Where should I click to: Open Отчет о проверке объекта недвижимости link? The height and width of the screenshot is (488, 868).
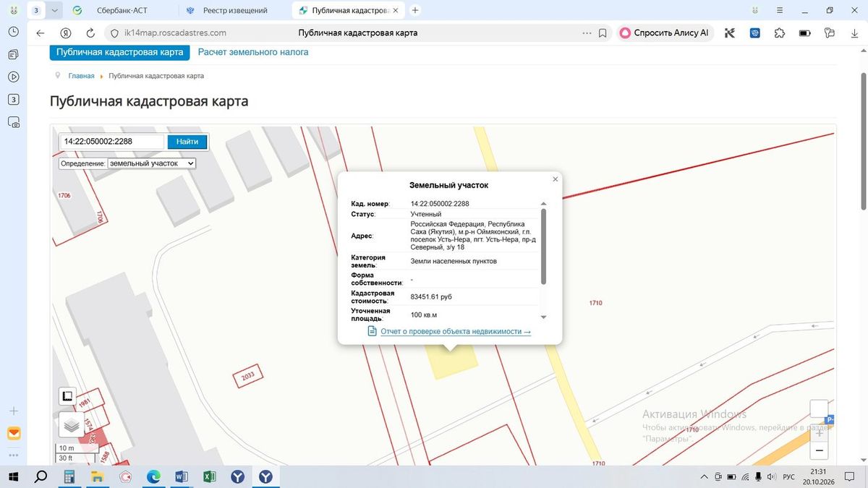(x=456, y=331)
